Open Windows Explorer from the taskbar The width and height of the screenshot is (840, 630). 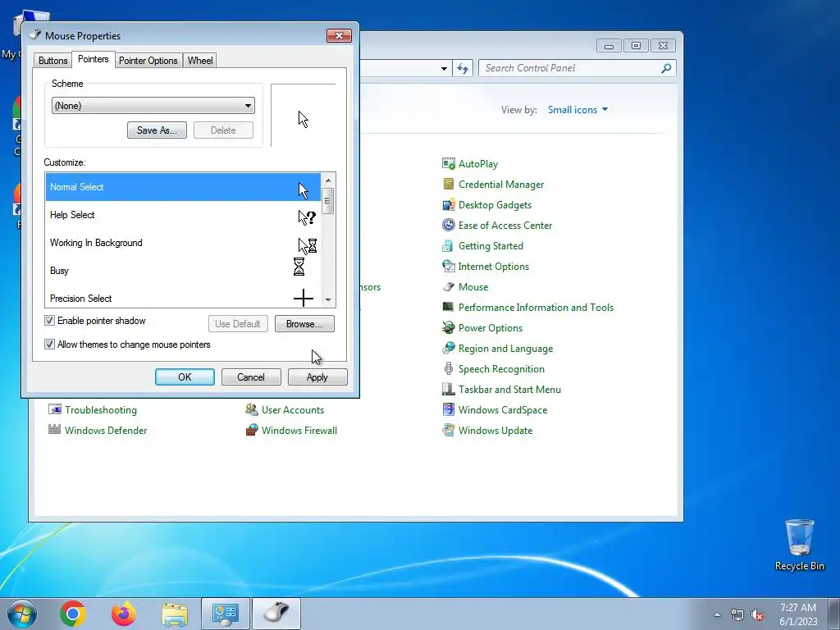click(x=175, y=614)
